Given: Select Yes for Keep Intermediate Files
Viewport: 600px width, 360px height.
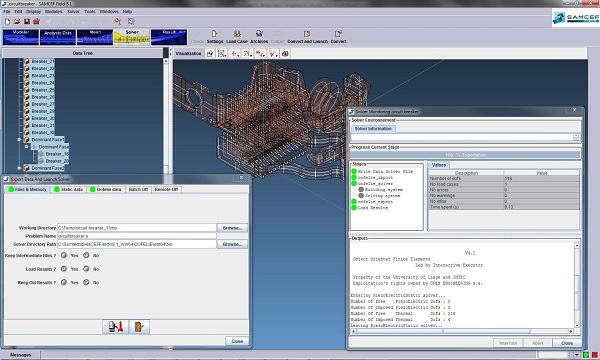Looking at the screenshot, I should coord(64,255).
